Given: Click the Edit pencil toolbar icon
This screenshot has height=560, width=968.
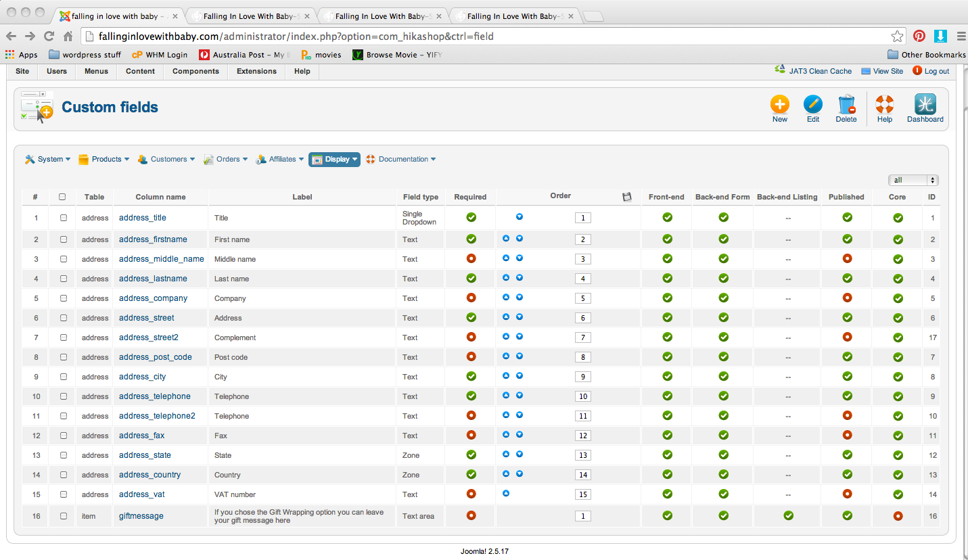Looking at the screenshot, I should [812, 105].
